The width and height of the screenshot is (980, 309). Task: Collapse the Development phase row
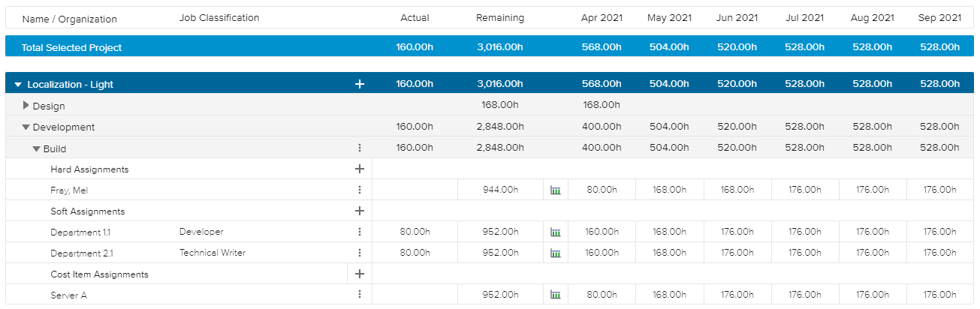(26, 127)
